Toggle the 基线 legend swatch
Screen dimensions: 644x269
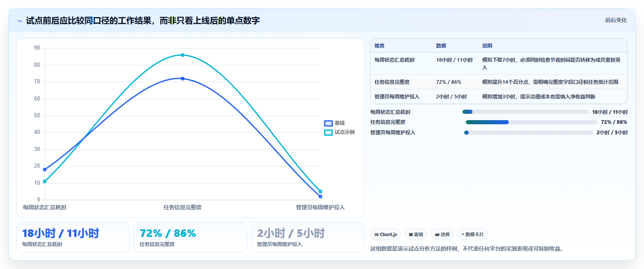point(328,123)
